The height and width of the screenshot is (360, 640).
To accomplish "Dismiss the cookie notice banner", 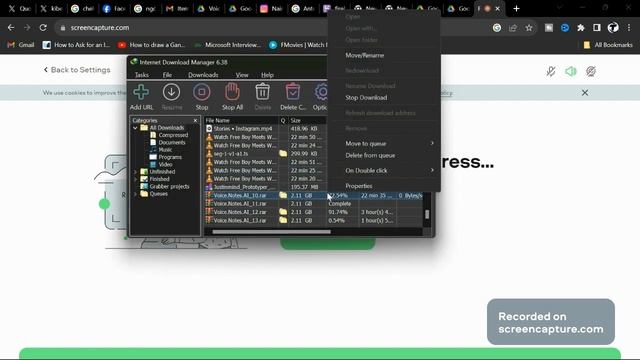I will pos(585,93).
